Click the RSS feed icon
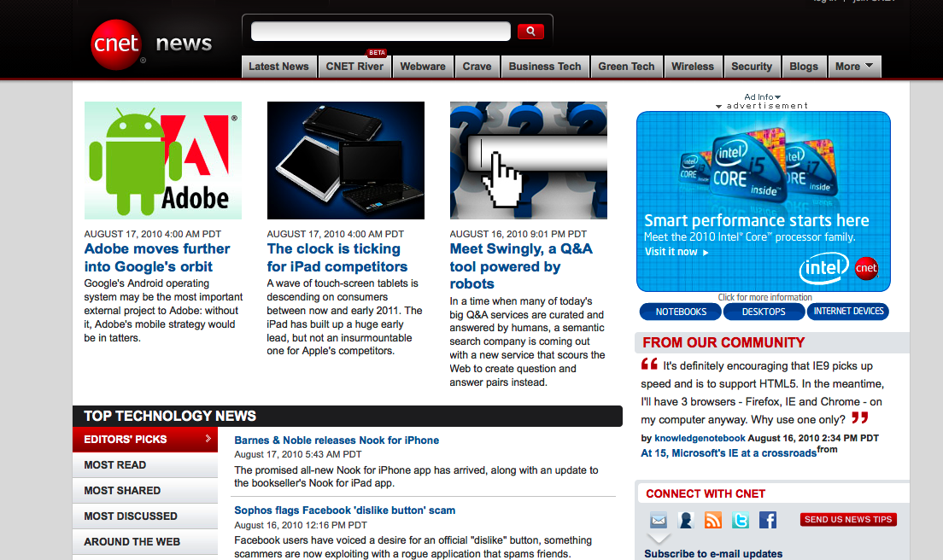Screen dimensions: 943x560 coord(712,520)
